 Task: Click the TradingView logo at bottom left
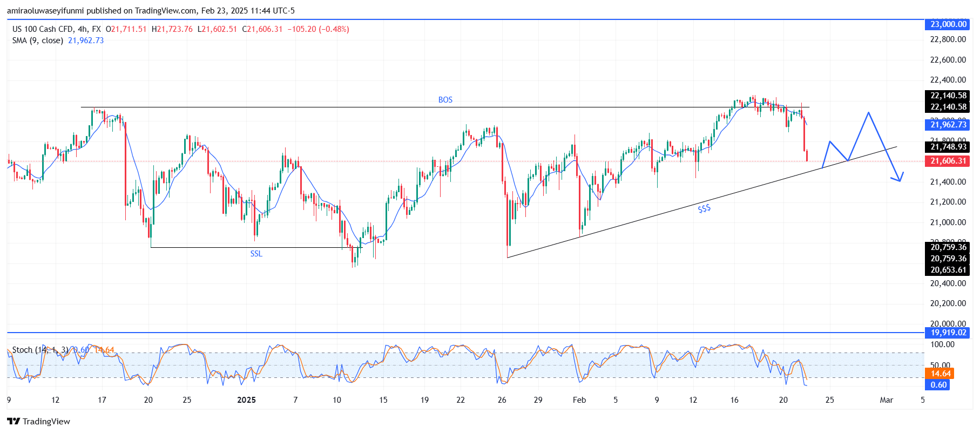[39, 422]
